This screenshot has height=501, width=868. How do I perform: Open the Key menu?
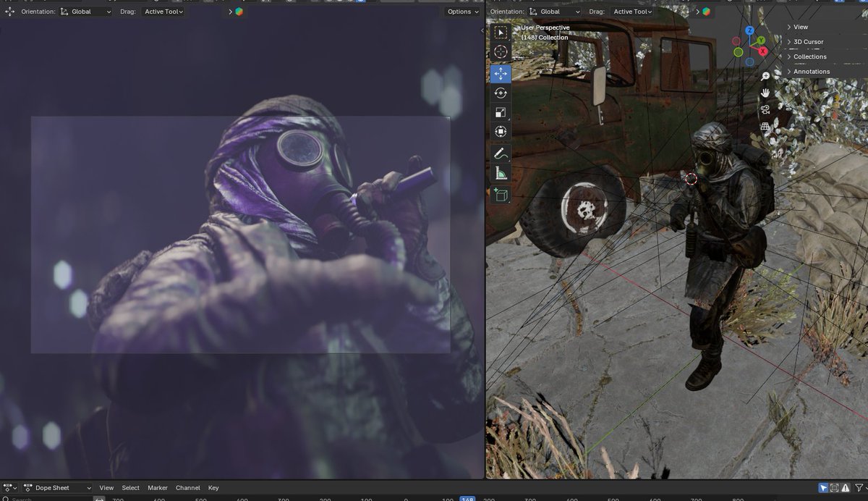(x=213, y=488)
